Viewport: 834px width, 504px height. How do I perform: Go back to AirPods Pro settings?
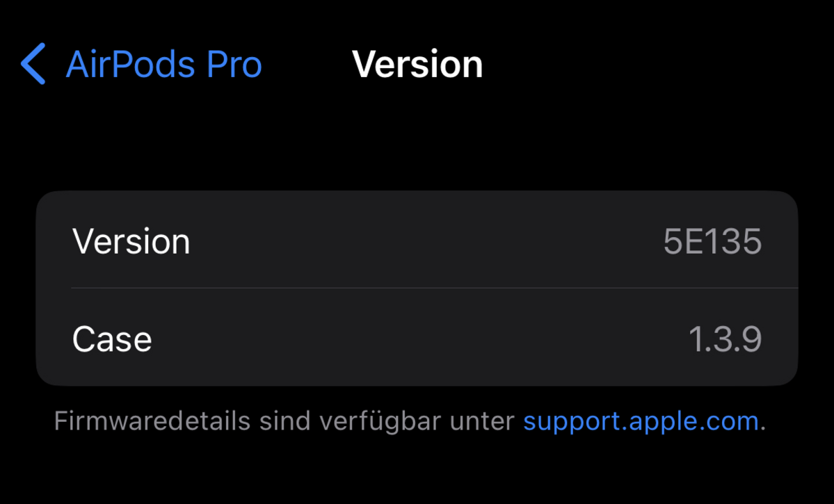point(141,65)
